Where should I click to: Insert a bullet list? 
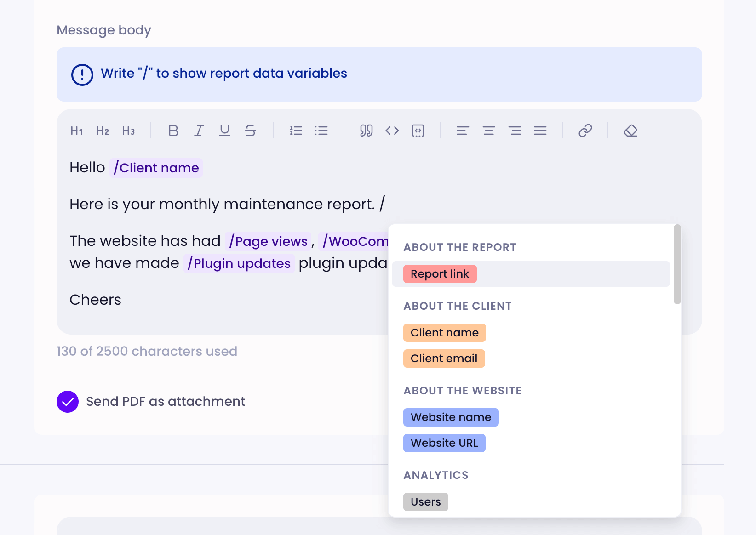coord(322,131)
